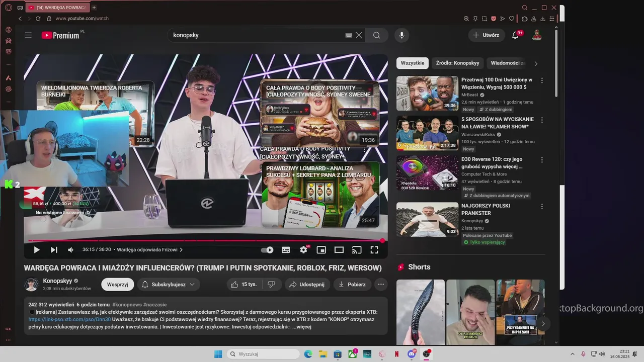This screenshot has height=362, width=644.
Task: Open options for MrBeast video
Action: point(542,80)
